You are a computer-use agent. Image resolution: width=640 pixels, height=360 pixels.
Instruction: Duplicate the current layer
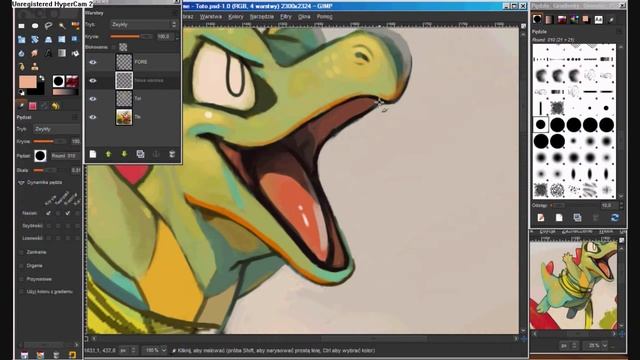coord(140,154)
